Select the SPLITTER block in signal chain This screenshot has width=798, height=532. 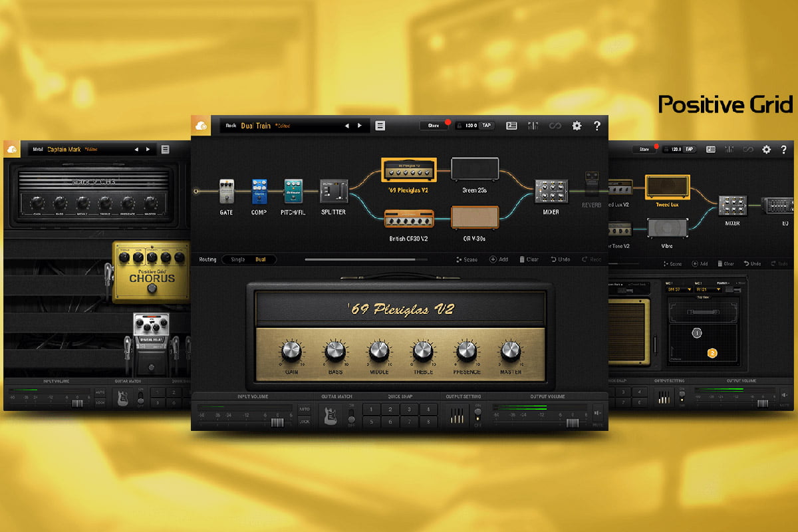333,191
